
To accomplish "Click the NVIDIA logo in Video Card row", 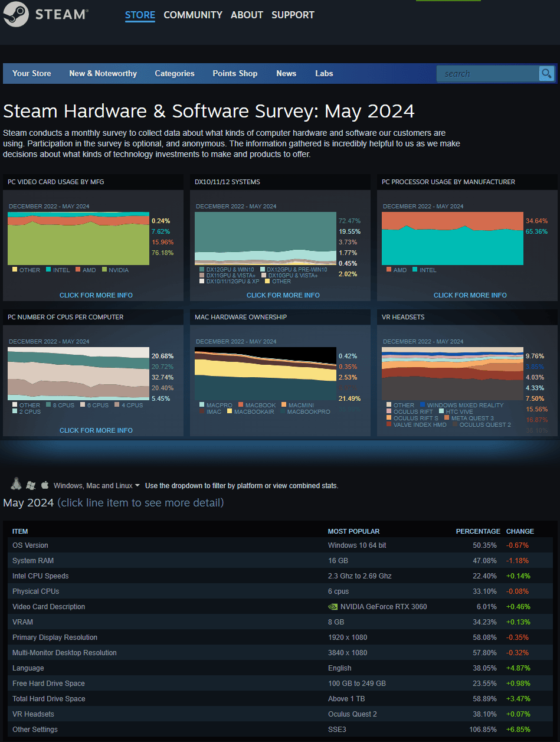I will tap(333, 607).
